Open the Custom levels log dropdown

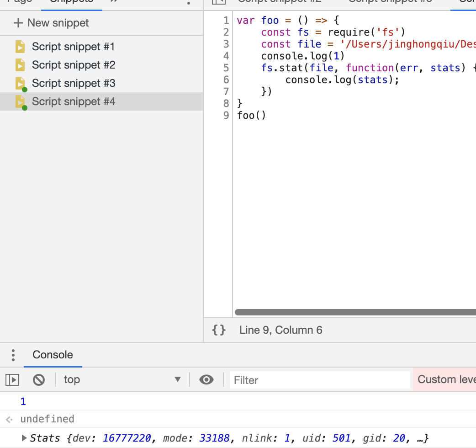click(444, 379)
